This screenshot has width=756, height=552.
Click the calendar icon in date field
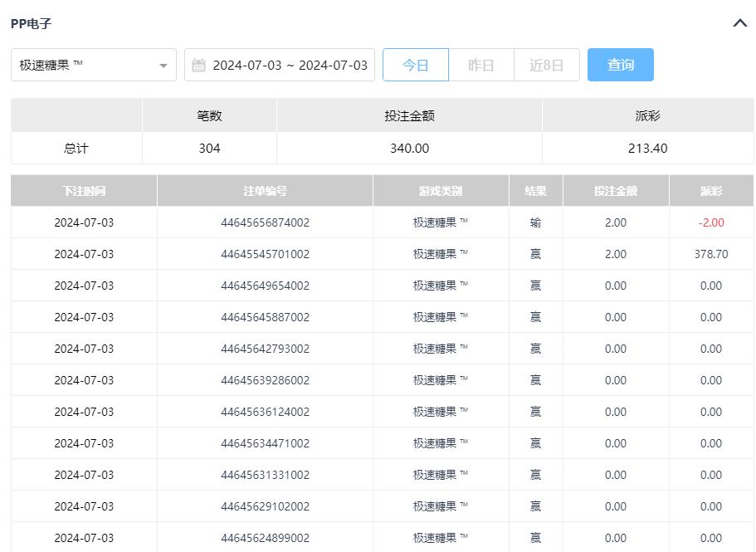198,66
